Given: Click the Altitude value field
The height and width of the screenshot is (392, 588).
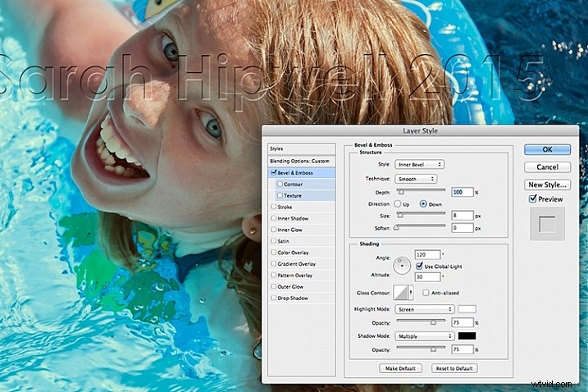Looking at the screenshot, I should (x=427, y=277).
